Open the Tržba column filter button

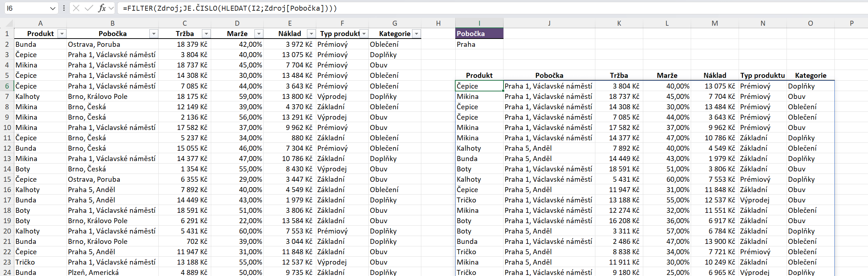tap(206, 34)
